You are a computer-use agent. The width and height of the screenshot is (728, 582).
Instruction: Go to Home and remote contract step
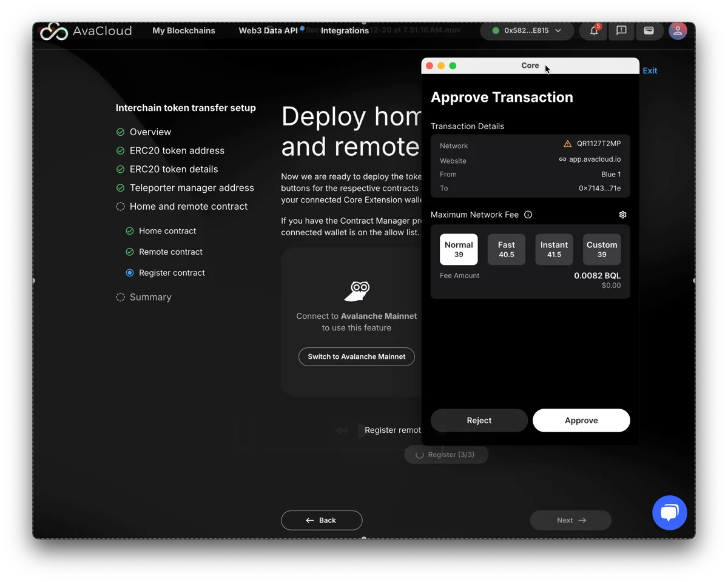(x=189, y=207)
